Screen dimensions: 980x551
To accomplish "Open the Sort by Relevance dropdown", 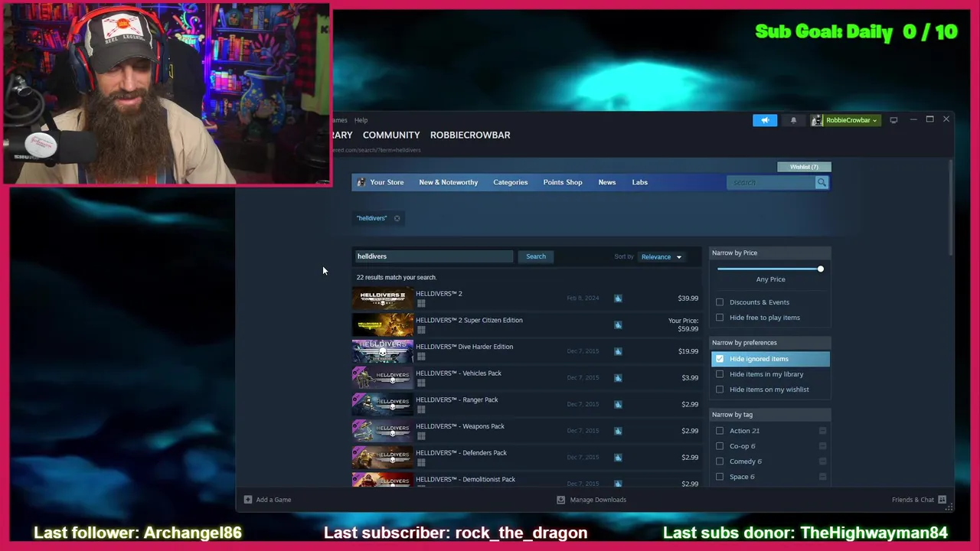I will [x=661, y=257].
